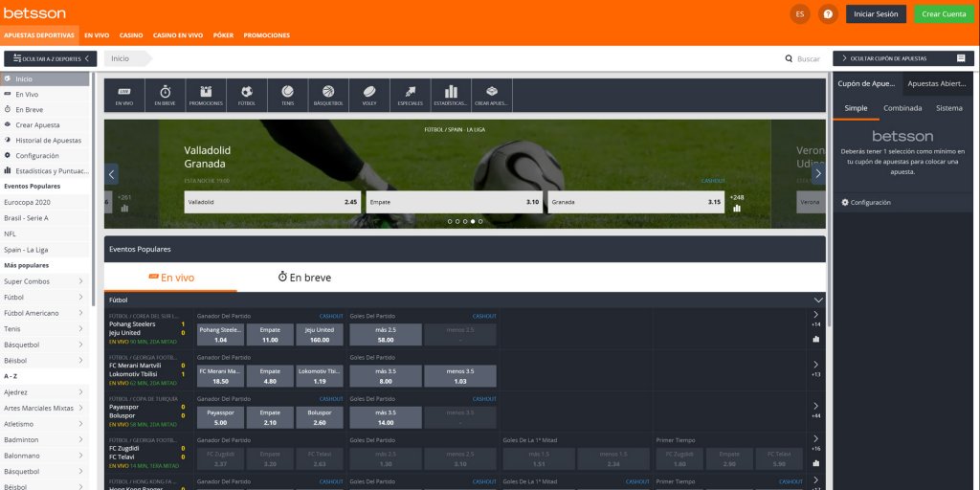Bet on más 3.5 at 14.00
This screenshot has height=490, width=980.
386,417
